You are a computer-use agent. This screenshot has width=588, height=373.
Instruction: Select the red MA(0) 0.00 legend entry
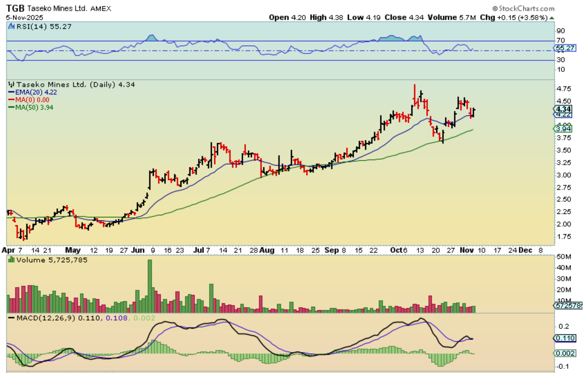[29, 100]
